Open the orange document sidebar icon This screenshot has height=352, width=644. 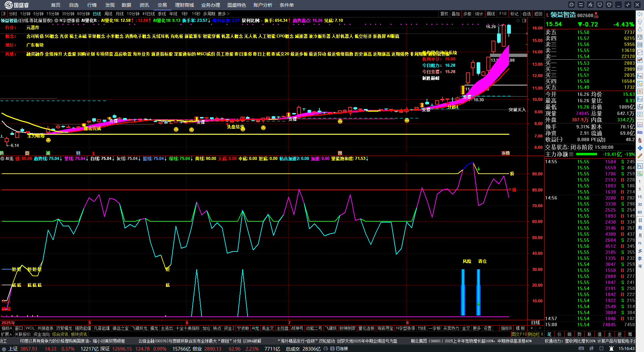640,91
